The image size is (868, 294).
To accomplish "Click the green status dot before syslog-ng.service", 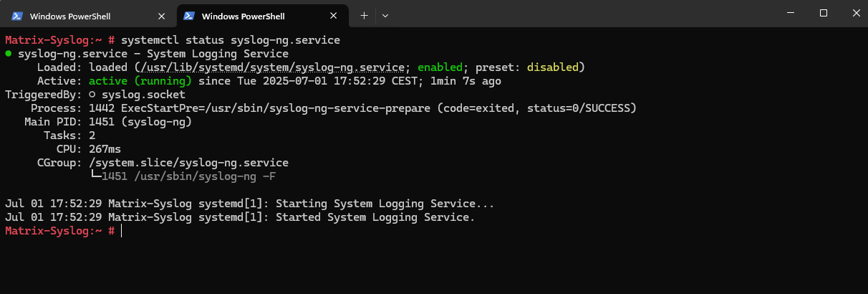I will tap(8, 54).
